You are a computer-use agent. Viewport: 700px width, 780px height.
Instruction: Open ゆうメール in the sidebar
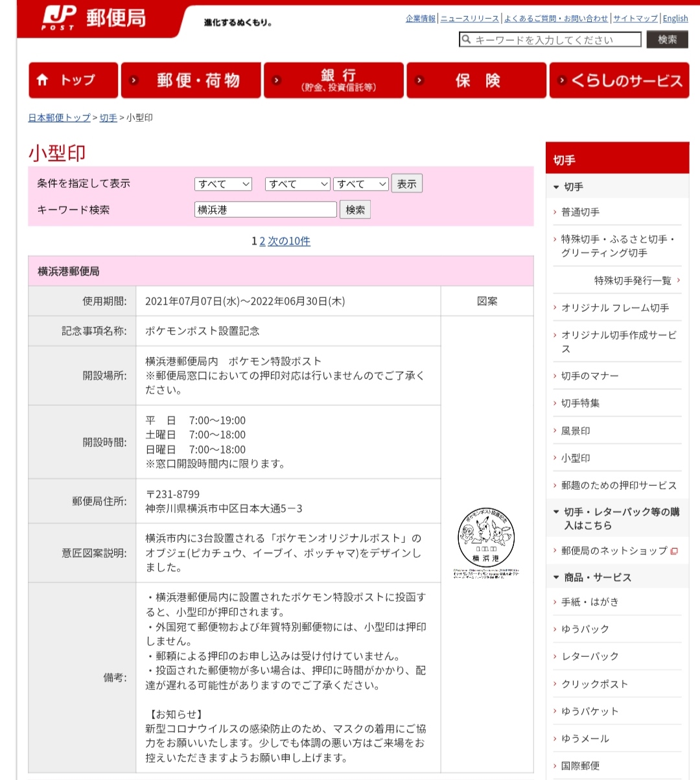585,739
